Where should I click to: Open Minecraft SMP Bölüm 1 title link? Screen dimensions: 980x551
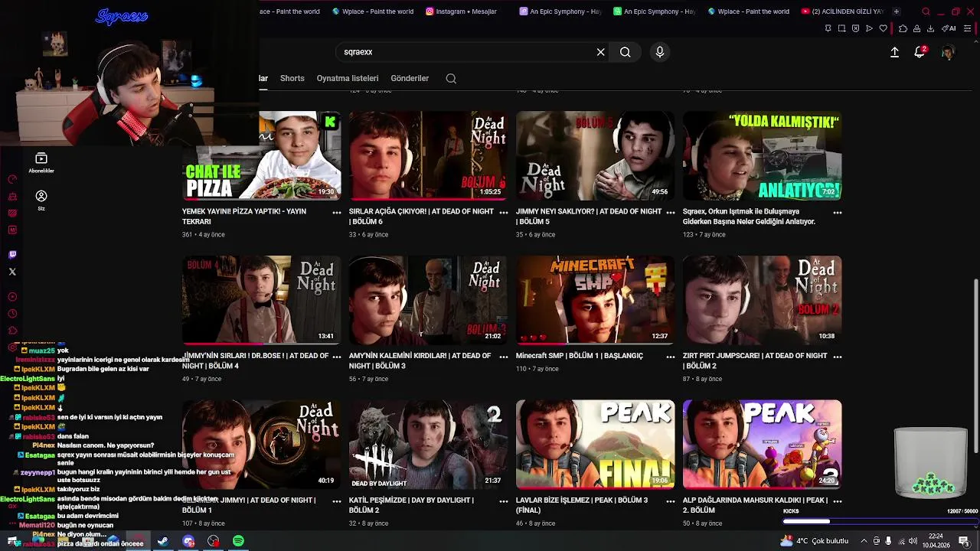click(580, 356)
